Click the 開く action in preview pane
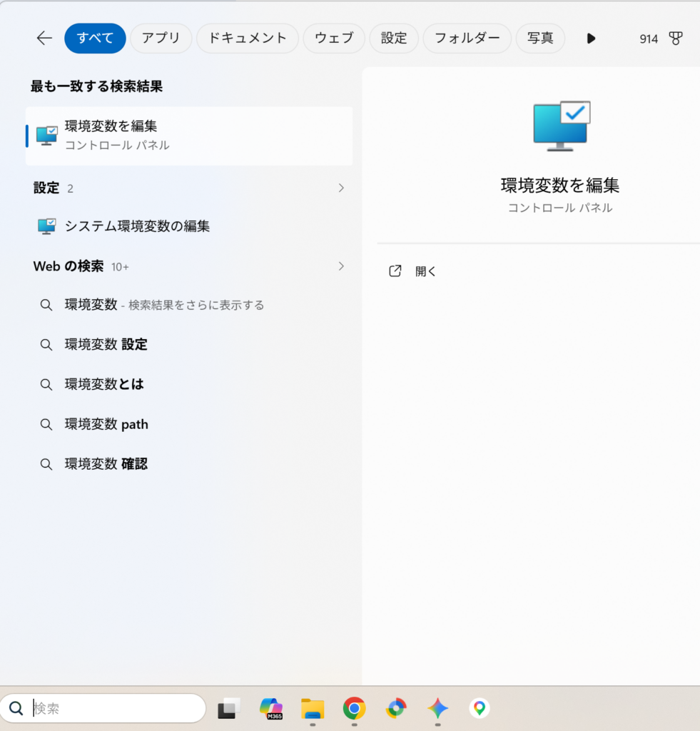 [x=425, y=271]
